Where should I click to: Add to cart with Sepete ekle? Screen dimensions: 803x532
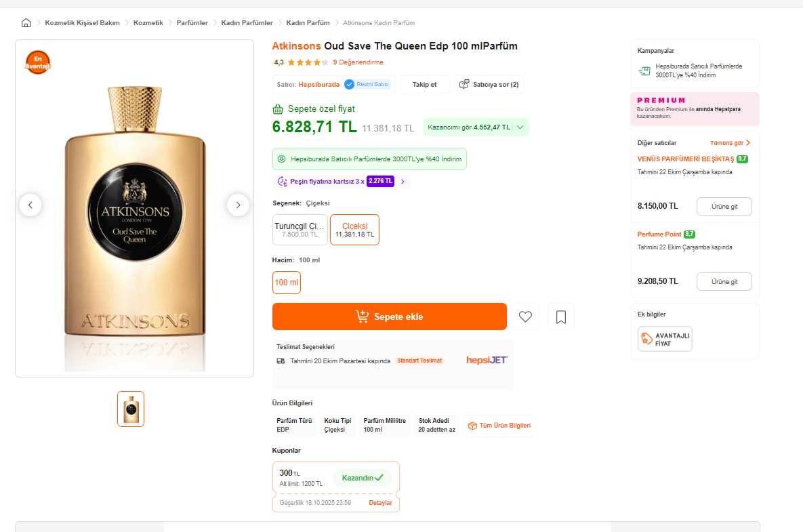pyautogui.click(x=389, y=316)
